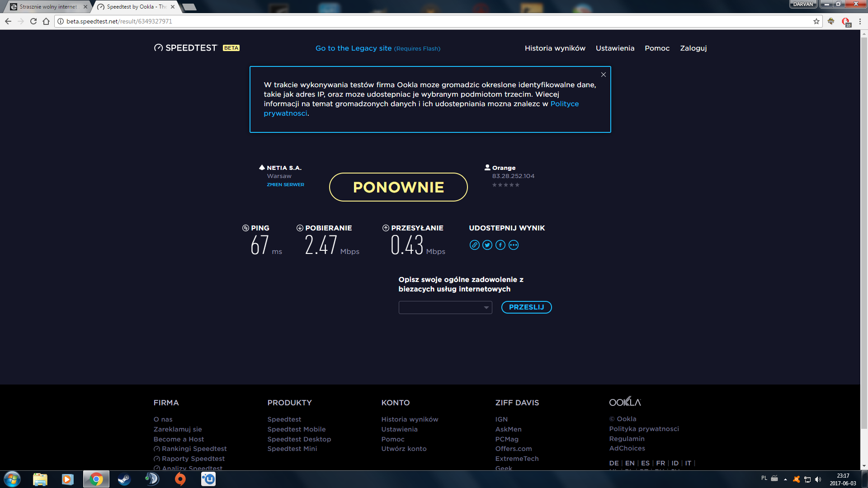Click PONOWNIE to rerun test
868x488 pixels.
point(398,187)
